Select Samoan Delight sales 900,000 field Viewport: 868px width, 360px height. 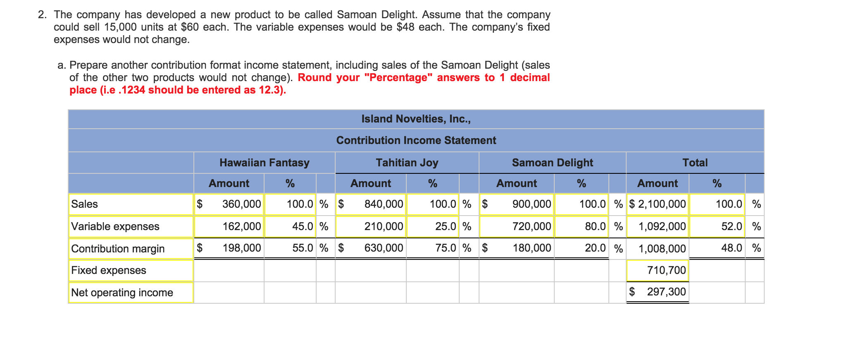pyautogui.click(x=517, y=204)
